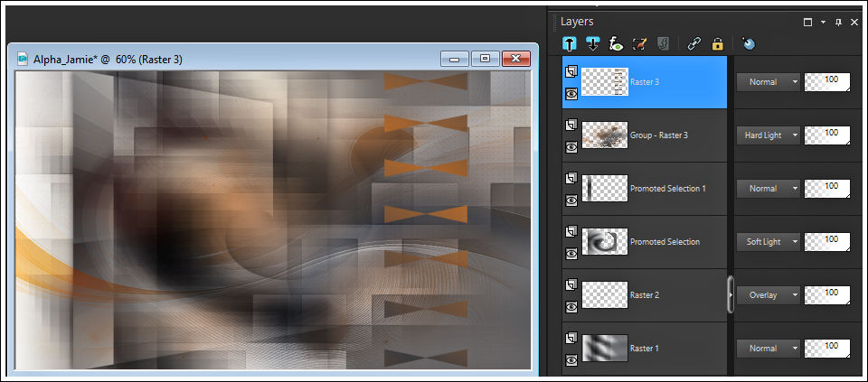Screen dimensions: 868x382
Task: Select the Raster 3 layer thumbnail
Action: pos(605,82)
